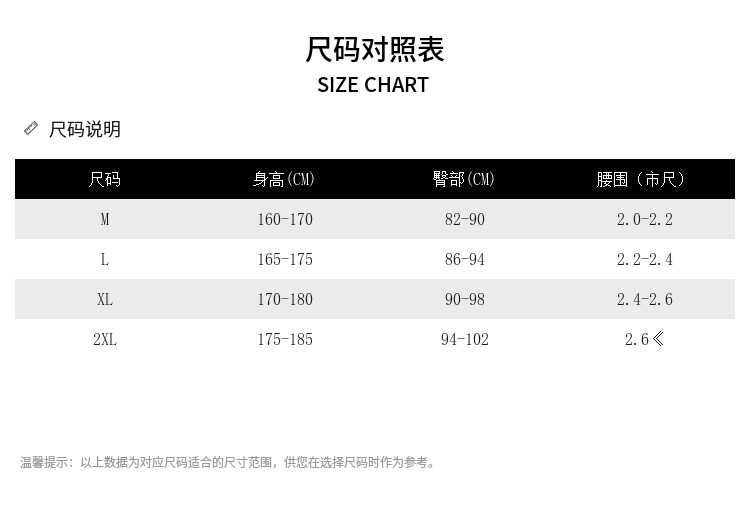Click the 165-175 height value

tap(285, 260)
